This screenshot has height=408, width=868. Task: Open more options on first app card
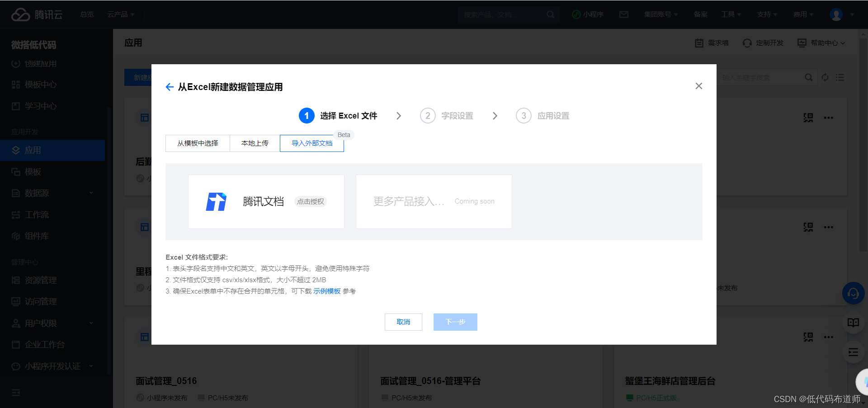[828, 118]
